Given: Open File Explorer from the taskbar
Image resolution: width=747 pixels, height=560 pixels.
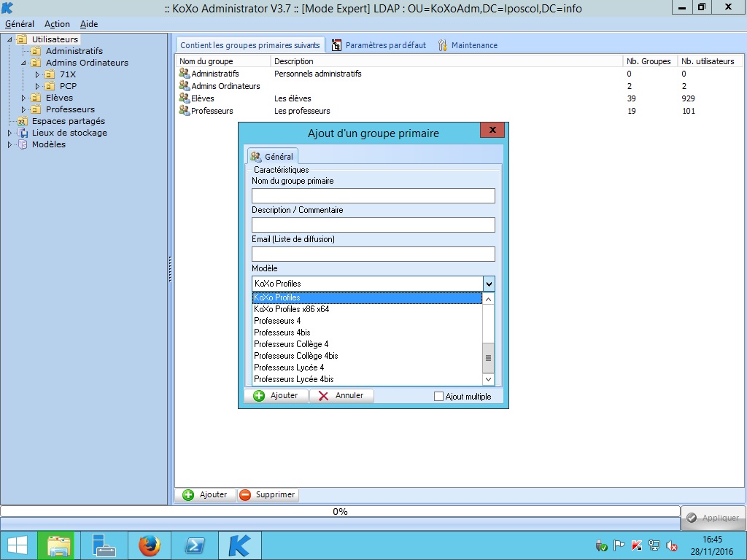Looking at the screenshot, I should coord(58,545).
